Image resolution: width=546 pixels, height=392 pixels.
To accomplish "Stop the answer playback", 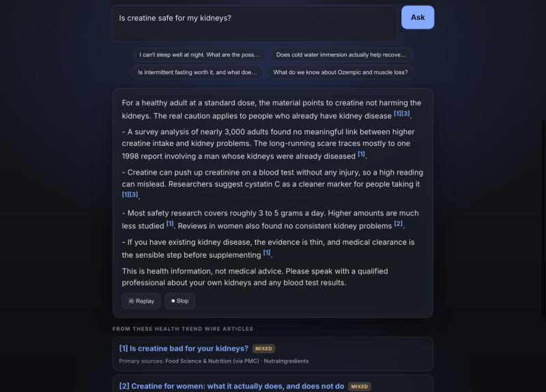I will pos(179,301).
